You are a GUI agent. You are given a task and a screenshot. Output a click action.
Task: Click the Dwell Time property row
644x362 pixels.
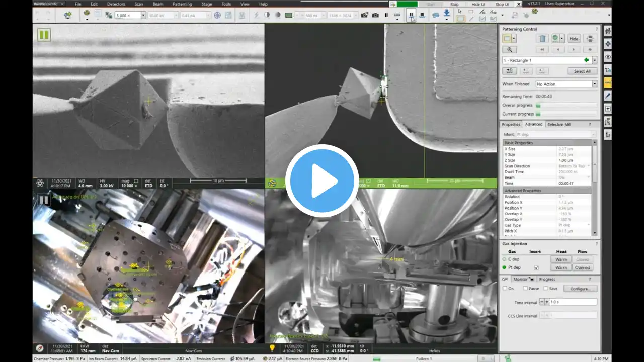tap(547, 172)
